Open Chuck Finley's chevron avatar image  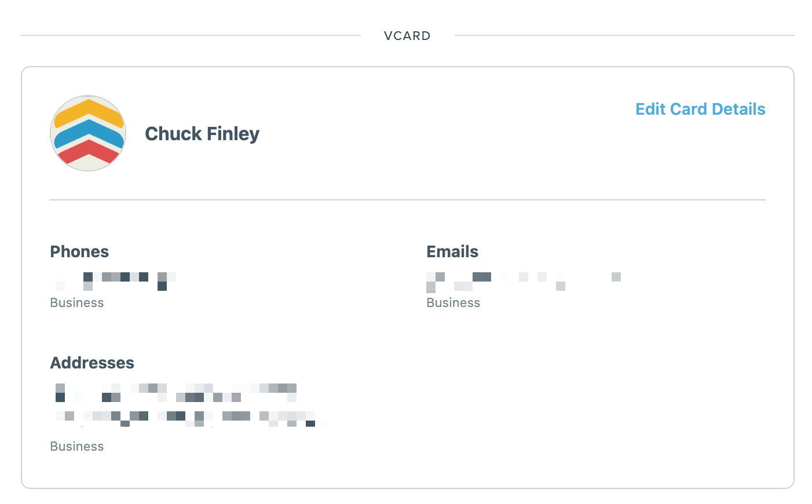(x=88, y=133)
